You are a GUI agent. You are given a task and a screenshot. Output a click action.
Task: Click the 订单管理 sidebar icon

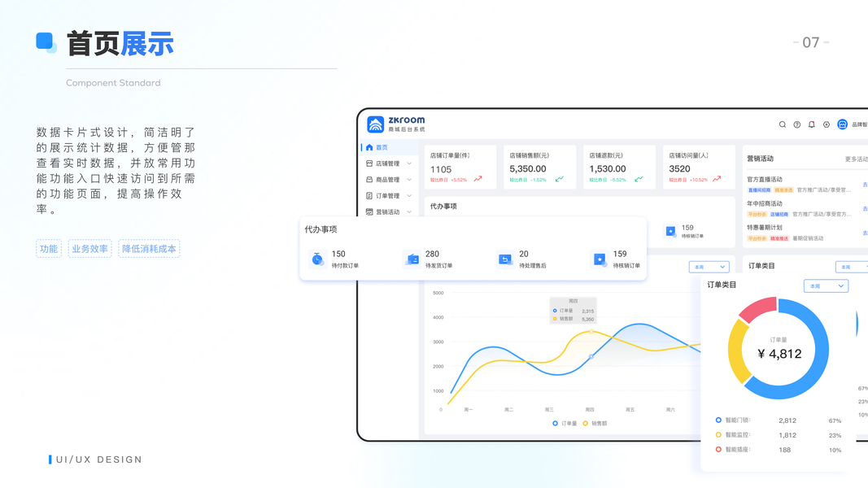369,196
